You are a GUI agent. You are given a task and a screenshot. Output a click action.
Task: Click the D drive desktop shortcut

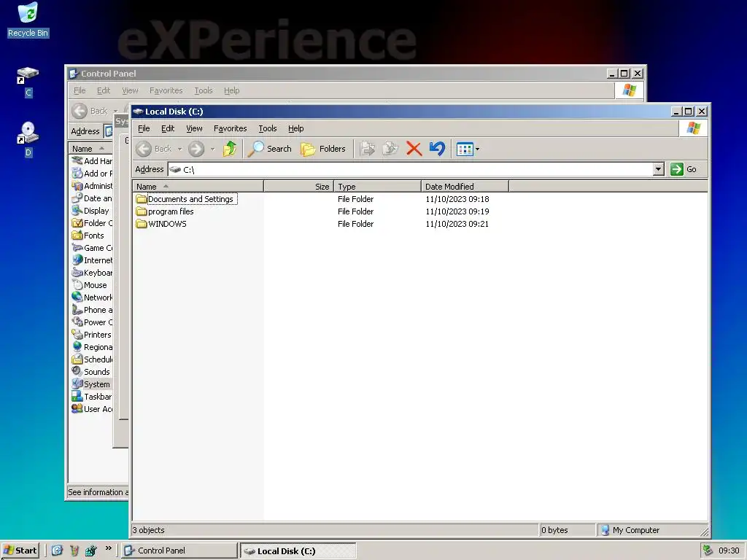[x=28, y=139]
